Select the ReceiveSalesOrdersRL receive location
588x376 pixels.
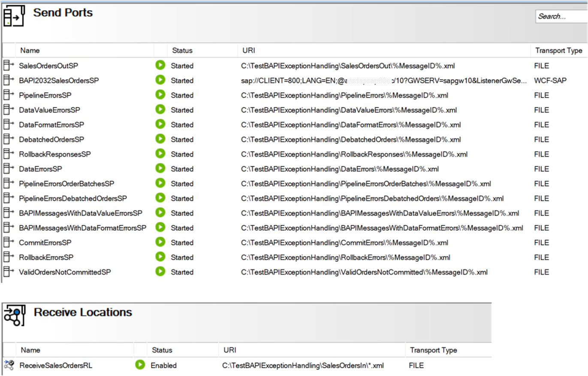click(247, 365)
